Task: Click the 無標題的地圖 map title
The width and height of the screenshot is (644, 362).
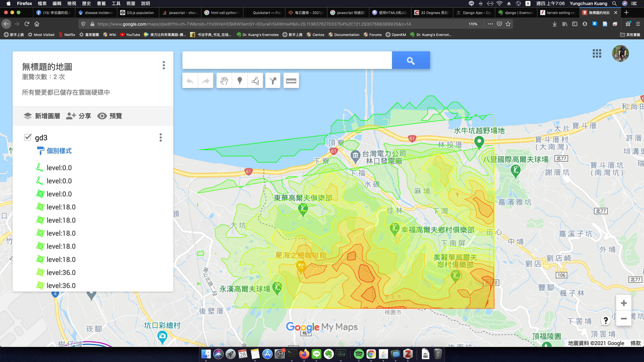Action: [47, 67]
